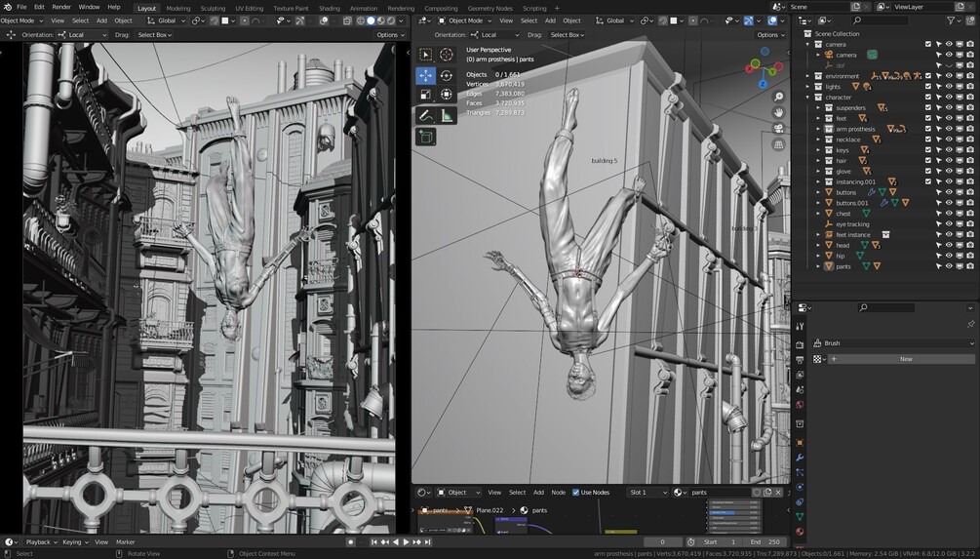Click the Keying menu in timeline

(x=74, y=542)
